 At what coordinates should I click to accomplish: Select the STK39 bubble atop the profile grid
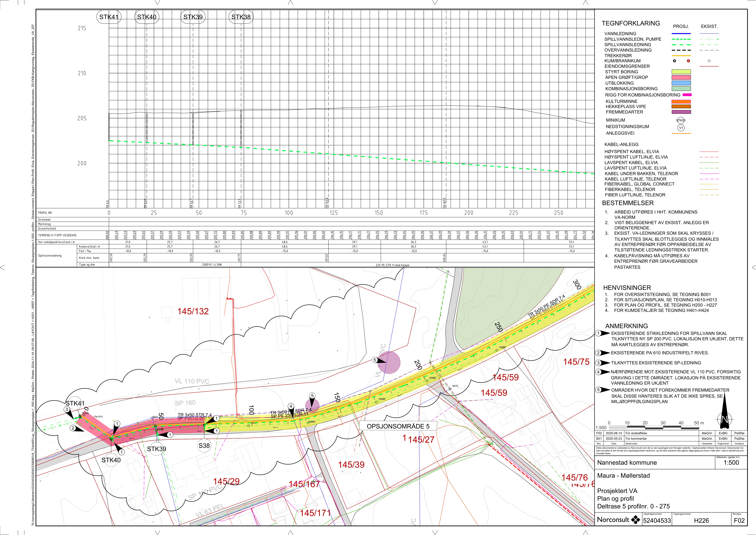click(x=193, y=17)
